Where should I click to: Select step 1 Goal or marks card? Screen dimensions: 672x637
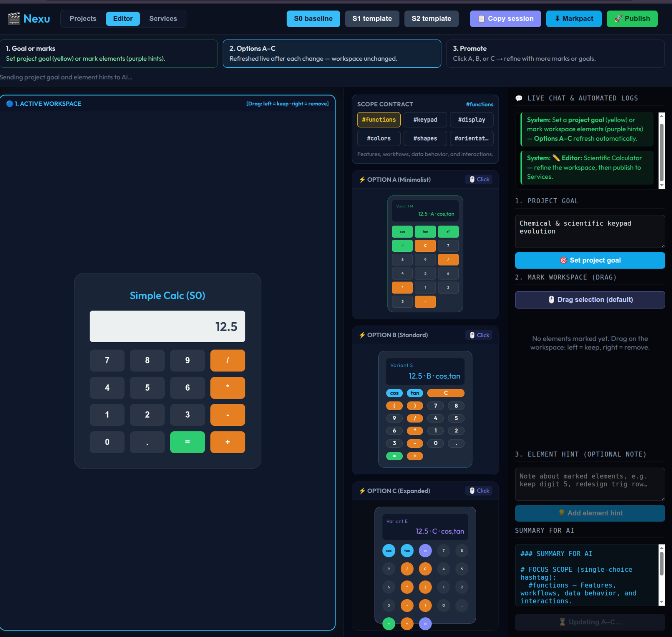point(109,54)
